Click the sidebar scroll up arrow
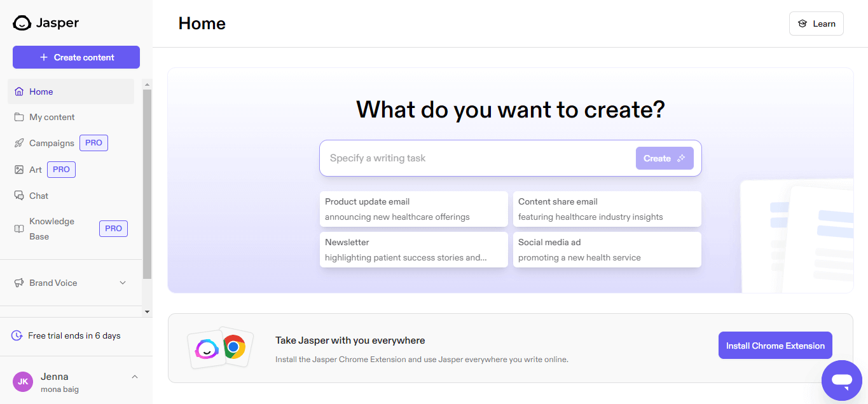The width and height of the screenshot is (868, 404). coord(147,84)
